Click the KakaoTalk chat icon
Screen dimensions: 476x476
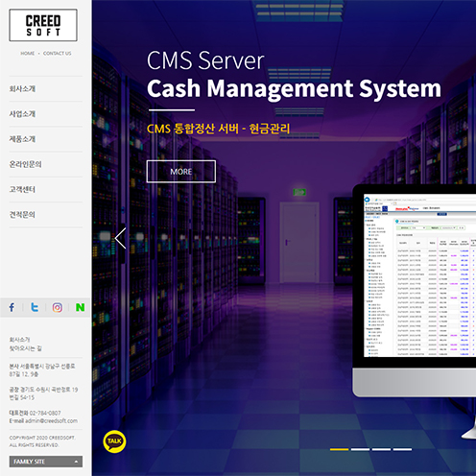pyautogui.click(x=114, y=441)
